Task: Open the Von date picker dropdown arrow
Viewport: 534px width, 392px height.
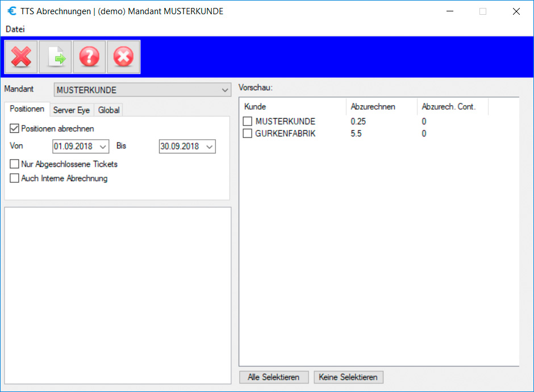Action: [103, 147]
